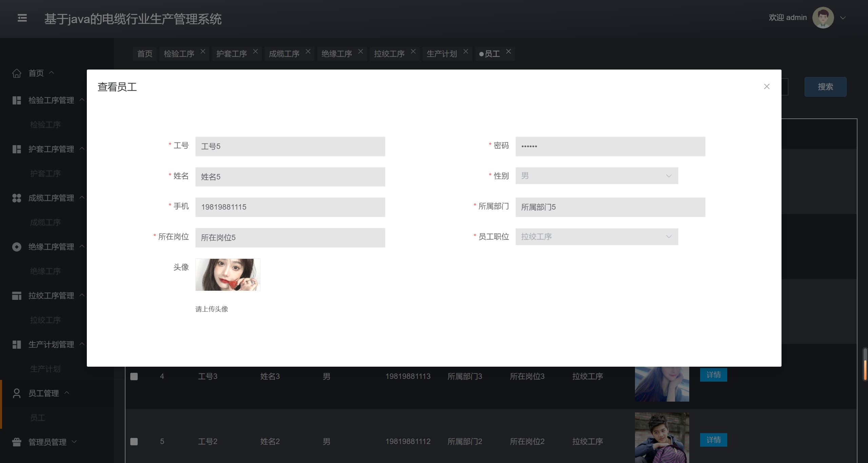Open the 性别 dropdown
The image size is (868, 463).
pos(597,176)
